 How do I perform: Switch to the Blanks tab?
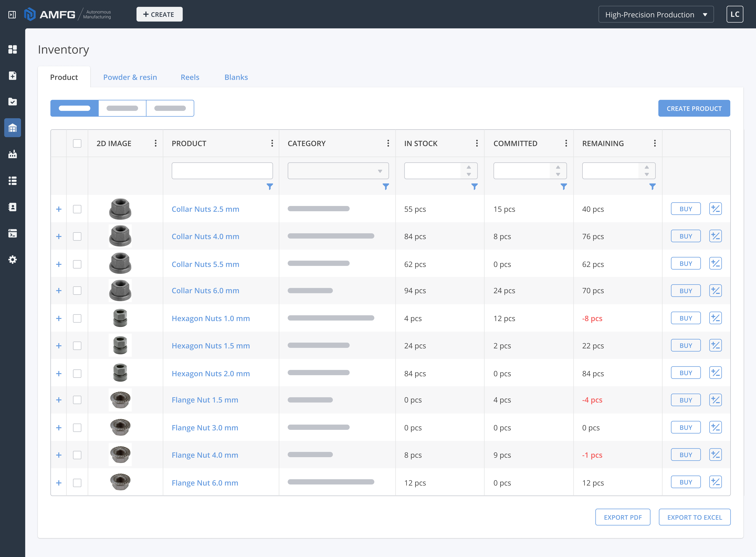click(x=236, y=77)
